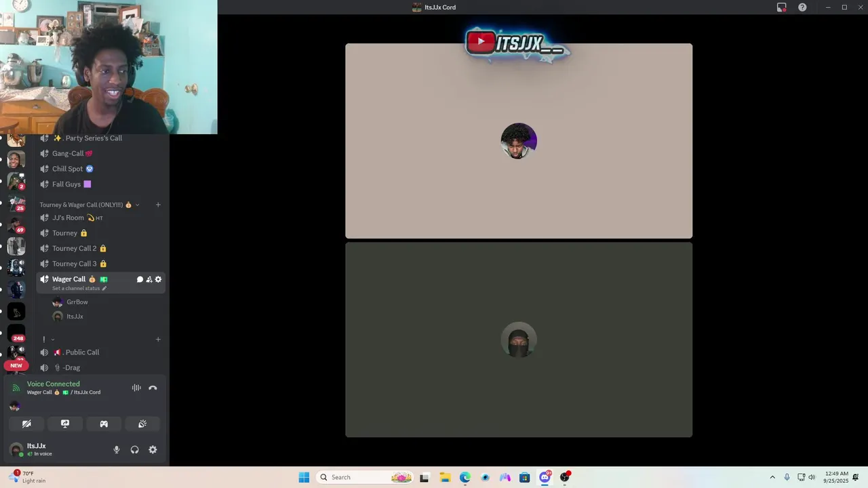Open Wager Call / ItsJJx Cord link
868x488 pixels.
pyautogui.click(x=64, y=392)
